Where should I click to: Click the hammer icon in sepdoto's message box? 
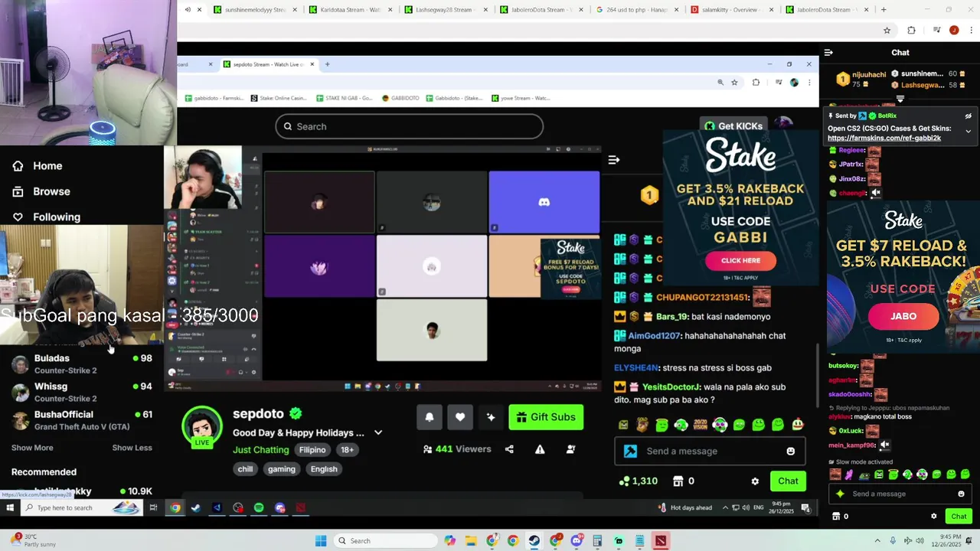(630, 452)
